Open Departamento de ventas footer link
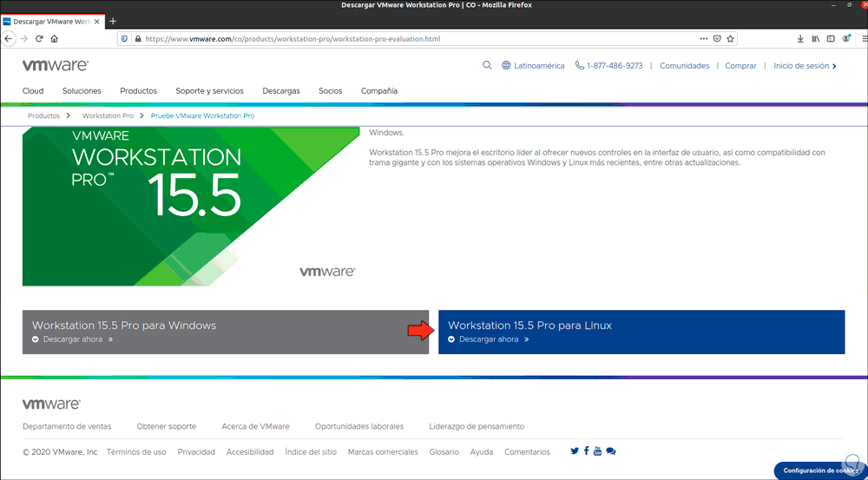Viewport: 868px width, 480px height. [x=67, y=426]
